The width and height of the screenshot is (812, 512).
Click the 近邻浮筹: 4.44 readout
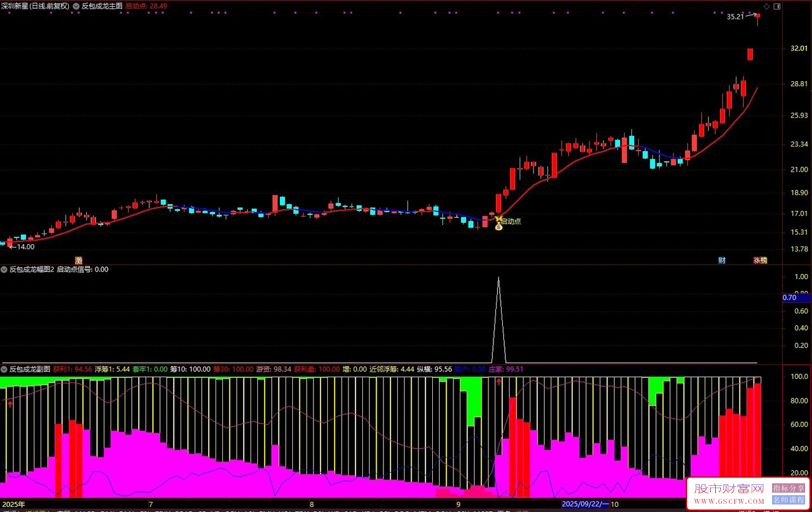pyautogui.click(x=392, y=369)
